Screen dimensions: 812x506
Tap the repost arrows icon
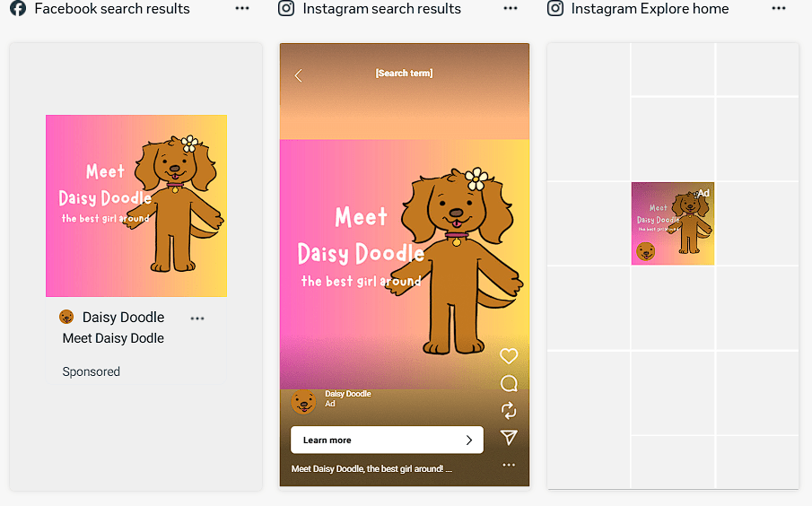(x=509, y=411)
